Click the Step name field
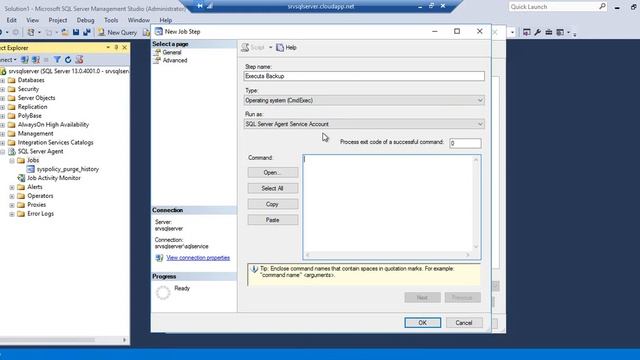The height and width of the screenshot is (360, 640). pyautogui.click(x=364, y=76)
